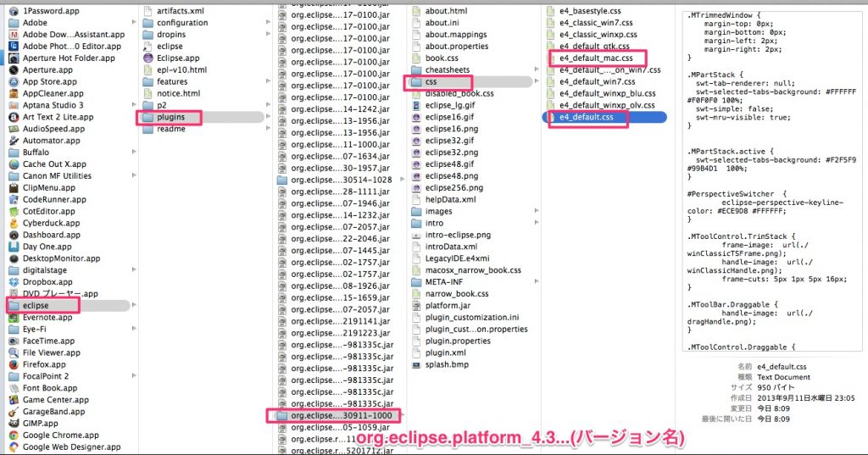868x455 pixels.
Task: Select macosx_narrow_book.css file
Action: [x=473, y=270]
